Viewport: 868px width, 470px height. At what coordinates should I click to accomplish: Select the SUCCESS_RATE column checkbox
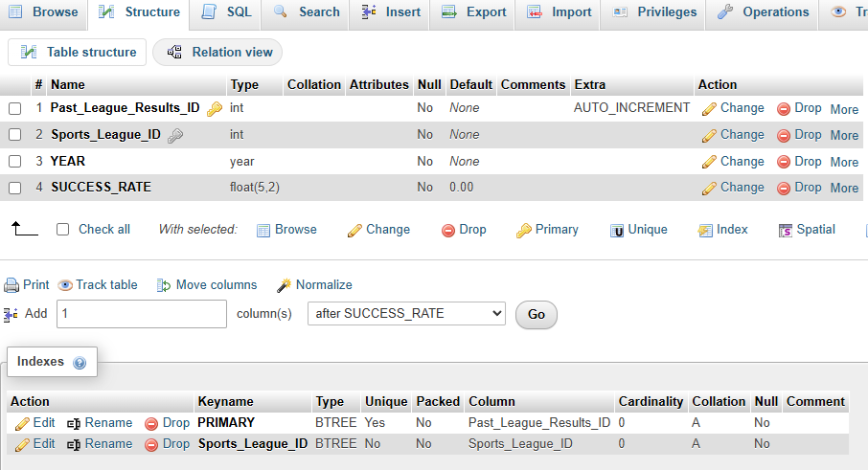(x=15, y=188)
